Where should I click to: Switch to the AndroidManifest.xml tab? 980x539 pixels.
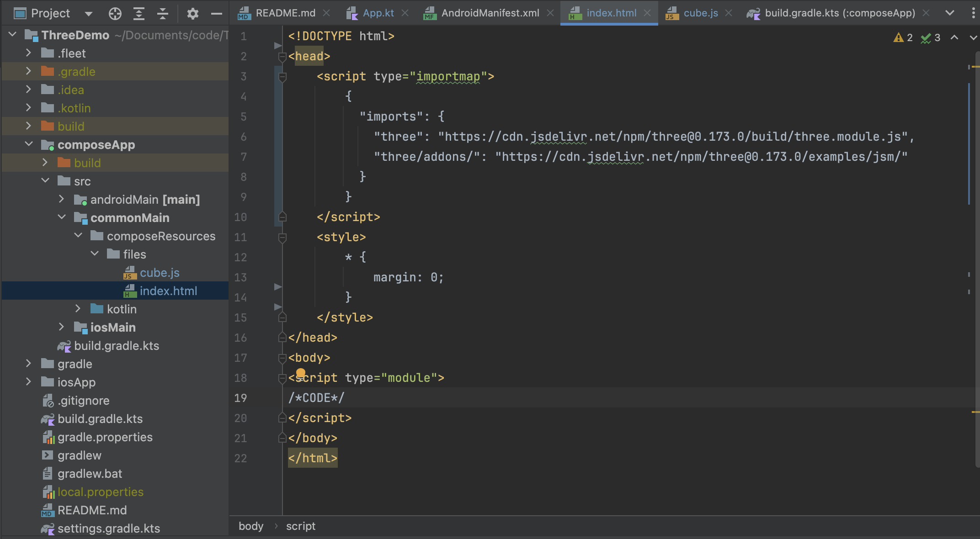[490, 13]
